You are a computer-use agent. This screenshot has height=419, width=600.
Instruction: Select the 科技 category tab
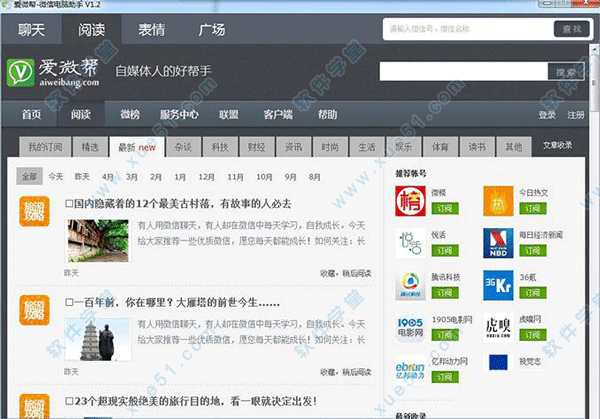[x=220, y=147]
